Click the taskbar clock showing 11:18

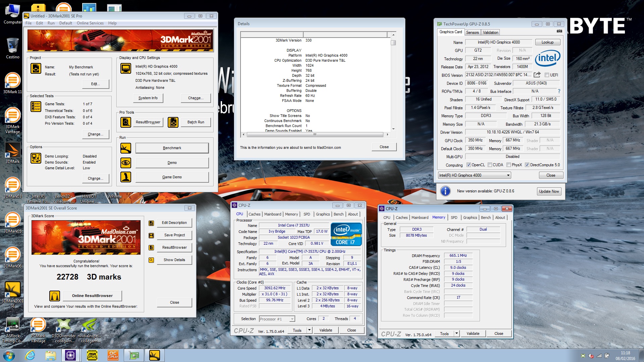(x=625, y=356)
